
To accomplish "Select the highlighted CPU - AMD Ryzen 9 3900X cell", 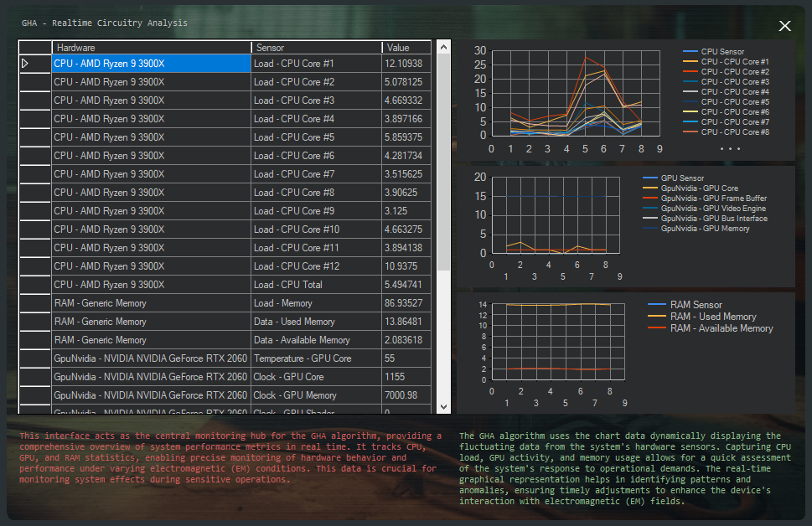I will click(151, 63).
